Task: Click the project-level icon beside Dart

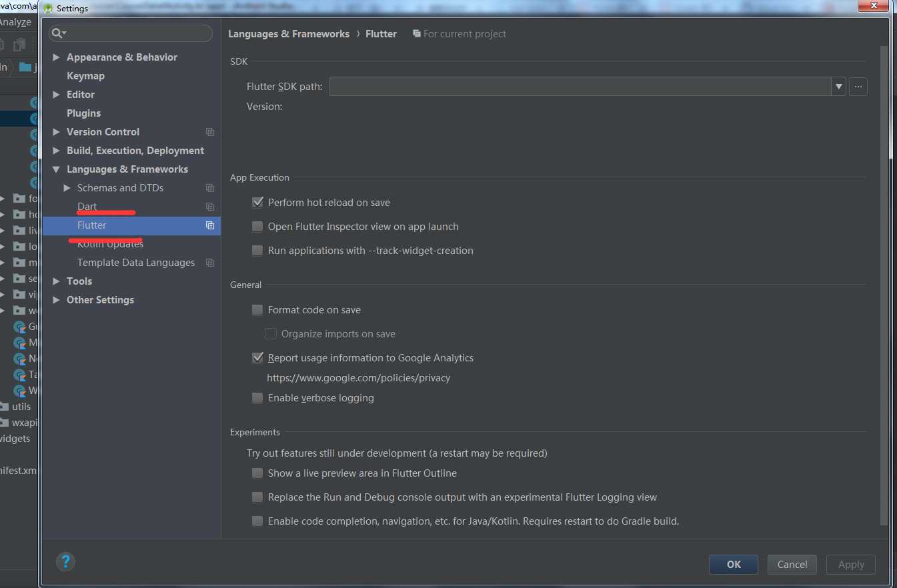Action: [x=210, y=207]
